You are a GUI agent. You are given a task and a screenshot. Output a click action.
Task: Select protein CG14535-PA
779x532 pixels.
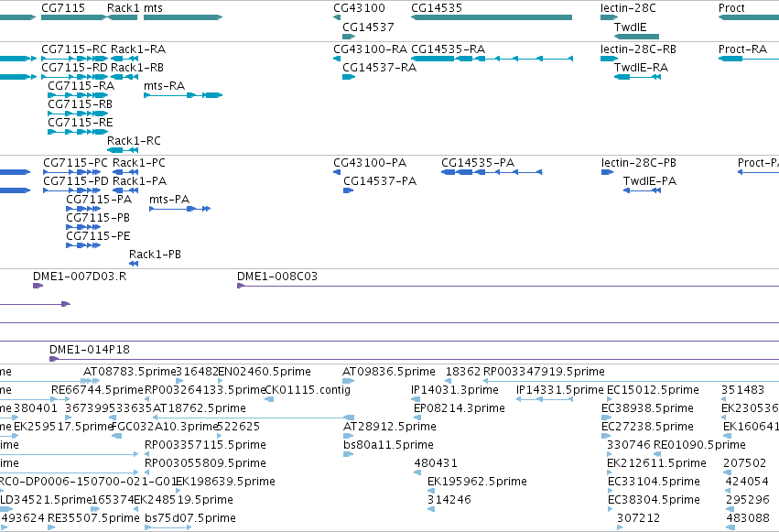[x=478, y=163]
